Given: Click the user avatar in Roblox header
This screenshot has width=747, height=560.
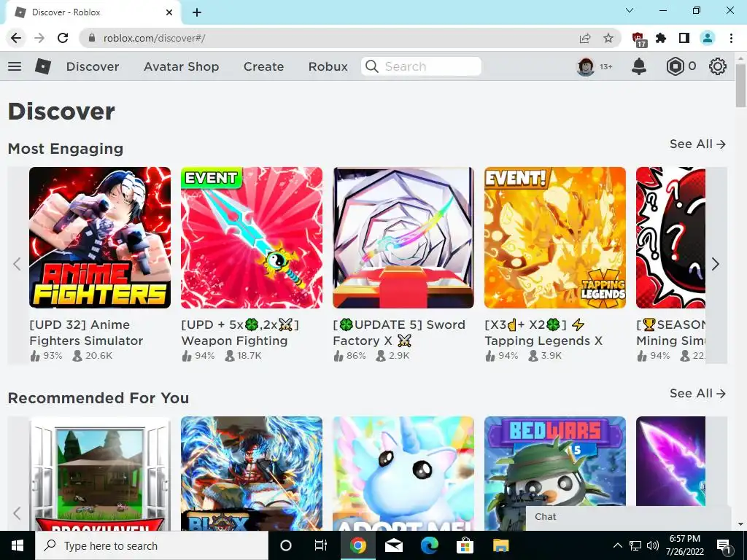Looking at the screenshot, I should [x=586, y=66].
